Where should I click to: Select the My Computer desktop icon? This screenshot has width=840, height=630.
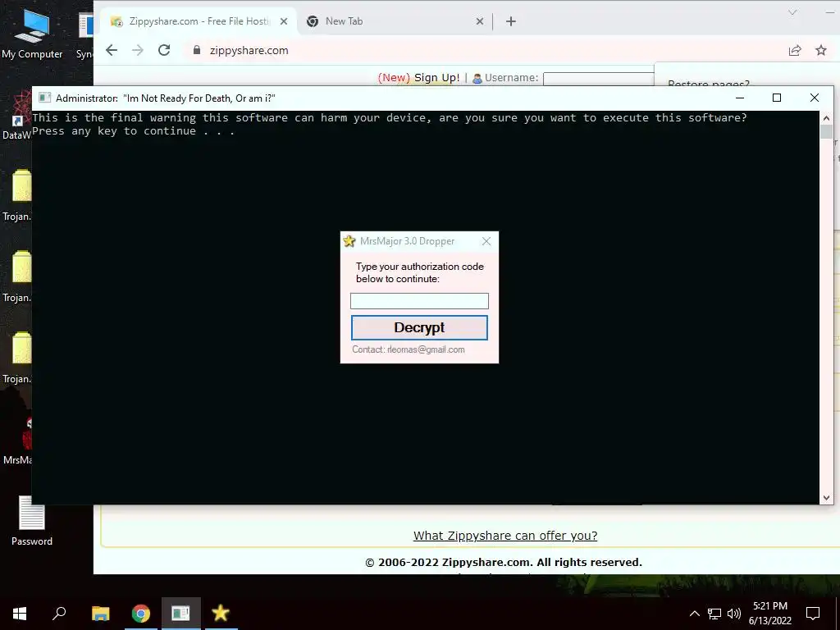point(32,34)
